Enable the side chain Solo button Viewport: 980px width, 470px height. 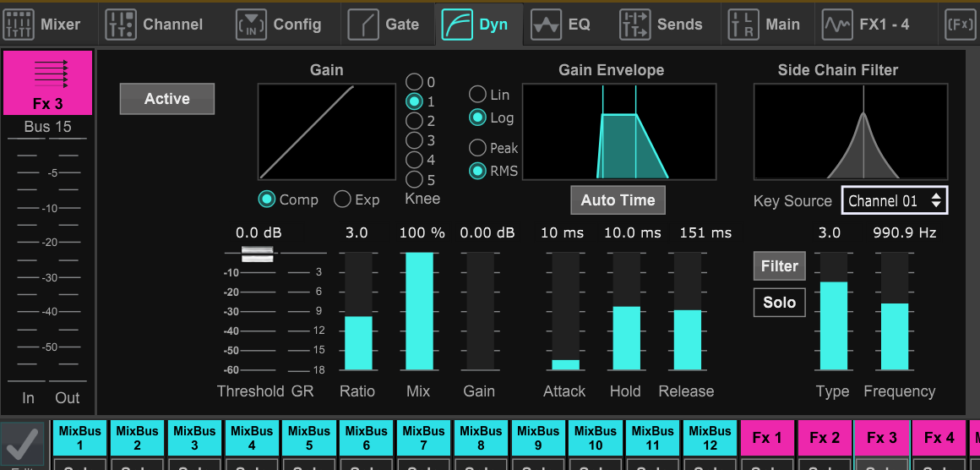779,303
